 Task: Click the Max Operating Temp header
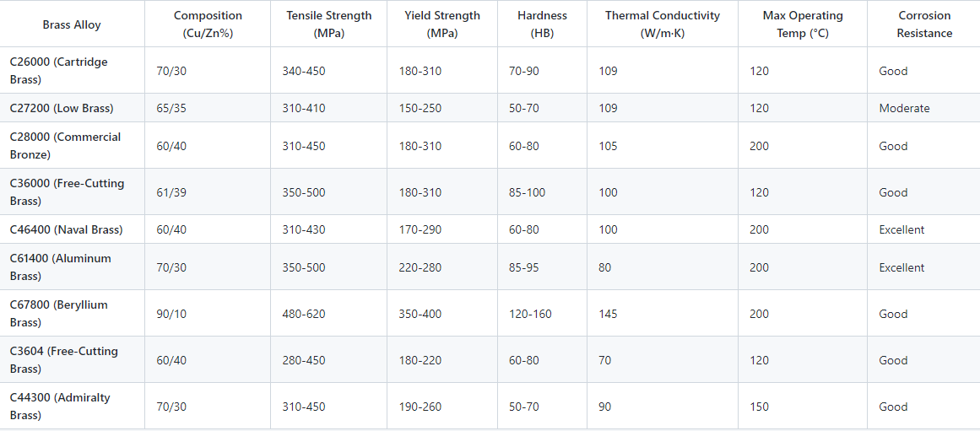coord(802,24)
